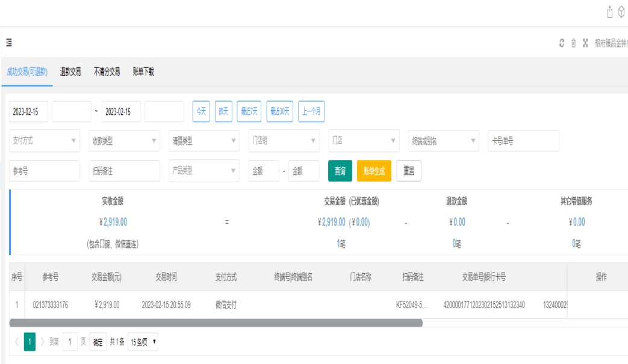Screen dimensions: 628x364
Task: Click the trash icon in header
Action: click(x=573, y=43)
